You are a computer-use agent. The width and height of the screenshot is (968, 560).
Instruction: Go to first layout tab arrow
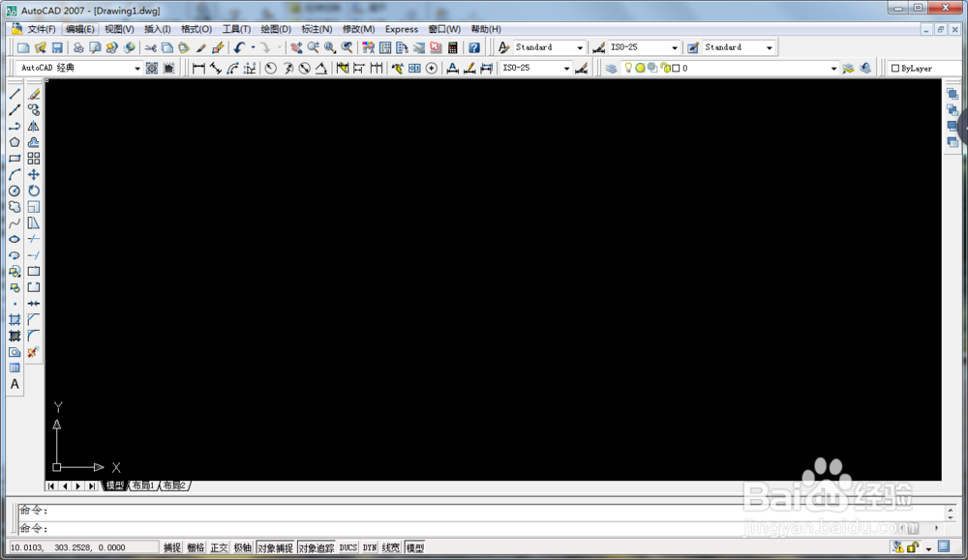(x=51, y=486)
